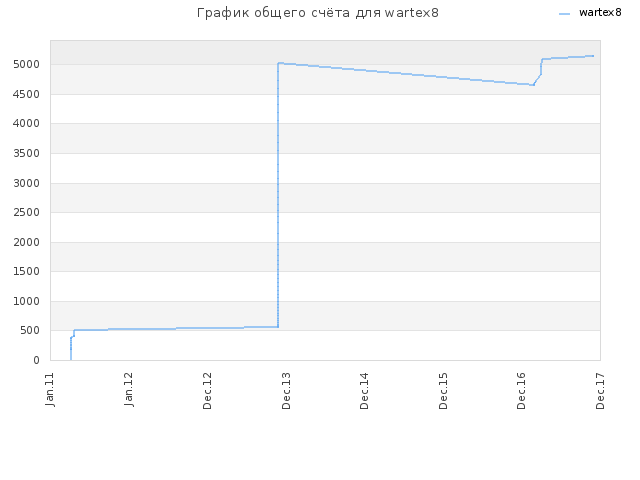
Task: Click the 1000 y-axis label
Action: click(x=27, y=301)
